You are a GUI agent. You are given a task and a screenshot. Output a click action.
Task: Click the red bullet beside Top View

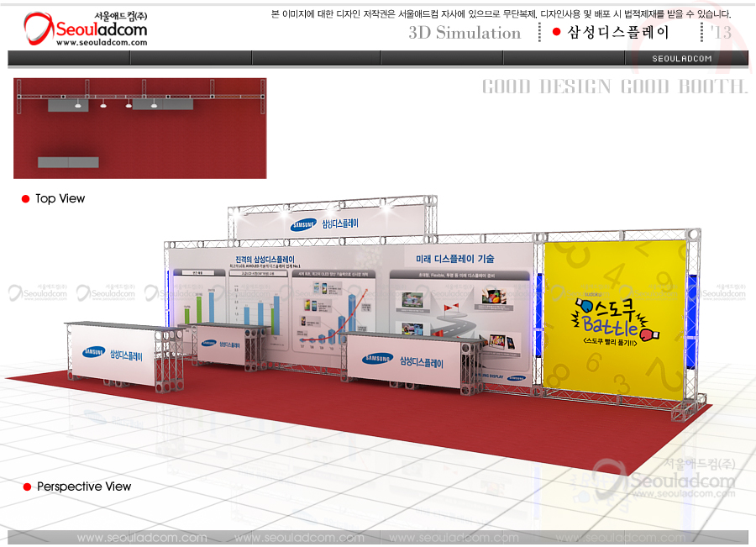pyautogui.click(x=25, y=199)
